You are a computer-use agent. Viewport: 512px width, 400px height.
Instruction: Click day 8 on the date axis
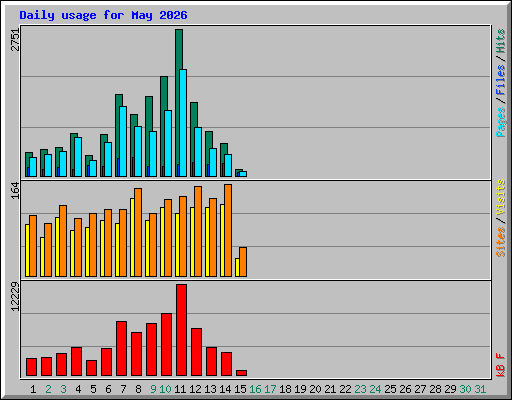(138, 389)
